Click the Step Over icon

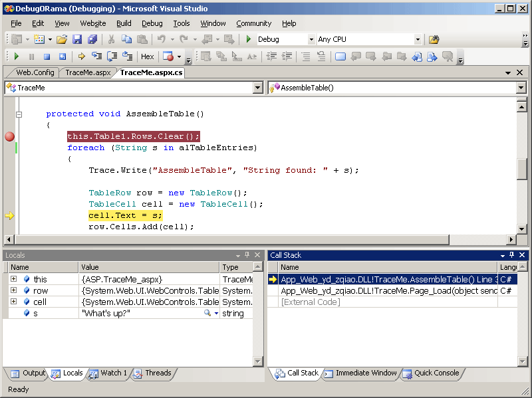(112, 57)
